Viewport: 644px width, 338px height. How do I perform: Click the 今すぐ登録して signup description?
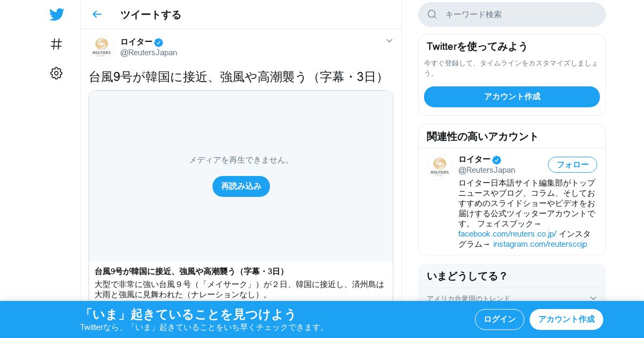click(511, 68)
